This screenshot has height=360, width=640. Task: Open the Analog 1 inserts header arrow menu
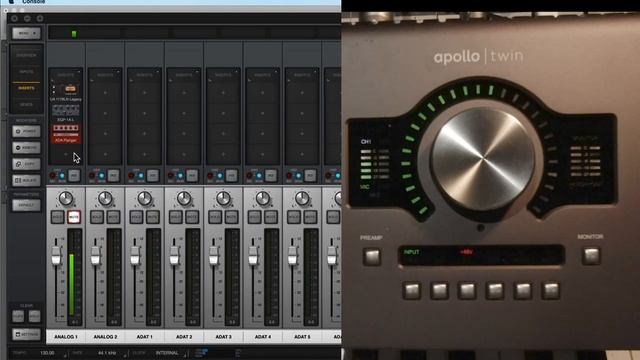(x=78, y=72)
